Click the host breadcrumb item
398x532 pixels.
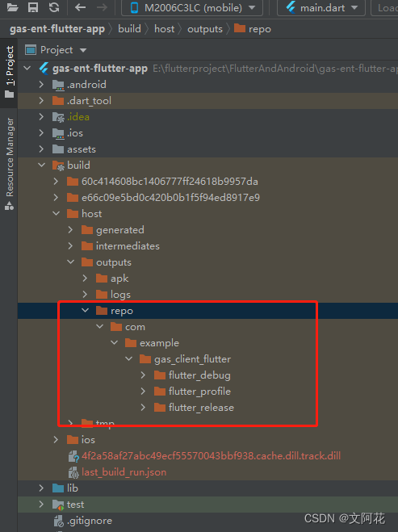click(x=164, y=29)
